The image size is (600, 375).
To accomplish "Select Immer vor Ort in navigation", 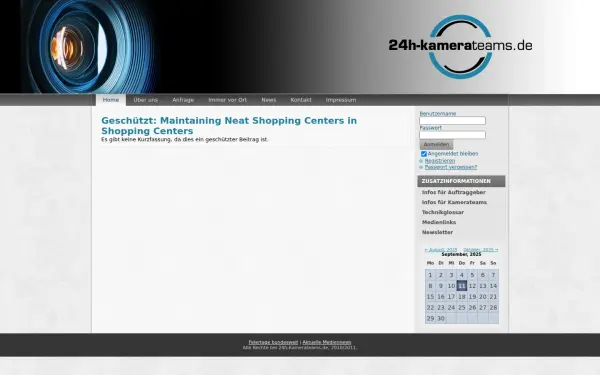I will click(x=227, y=100).
